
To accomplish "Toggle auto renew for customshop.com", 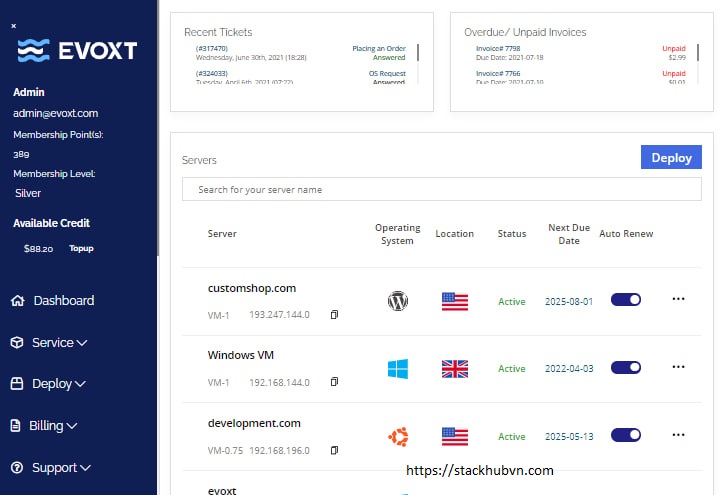I will (626, 300).
